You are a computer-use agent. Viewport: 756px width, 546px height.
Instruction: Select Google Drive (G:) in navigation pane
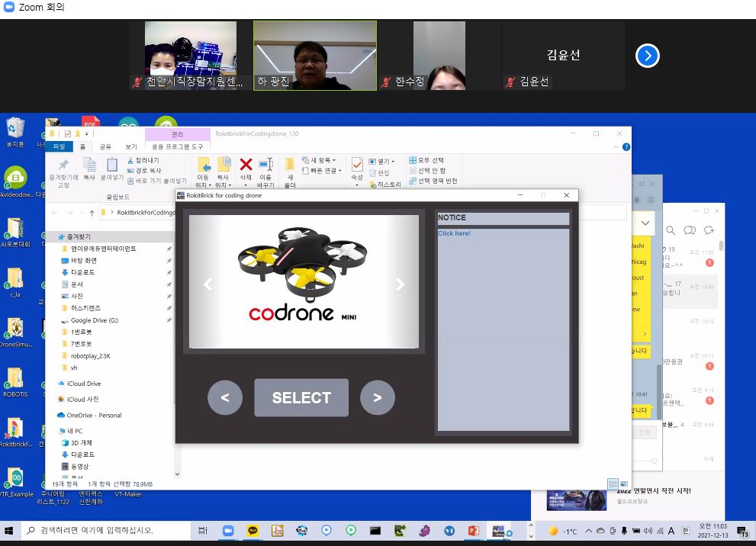94,320
